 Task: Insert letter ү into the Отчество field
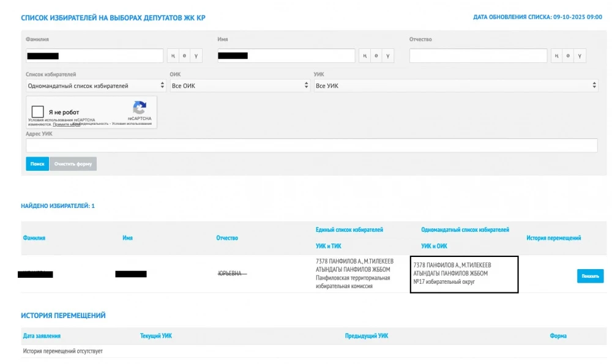tap(580, 56)
